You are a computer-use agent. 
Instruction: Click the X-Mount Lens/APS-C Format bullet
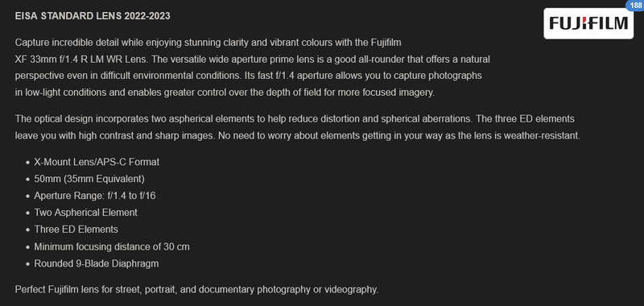pyautogui.click(x=97, y=162)
